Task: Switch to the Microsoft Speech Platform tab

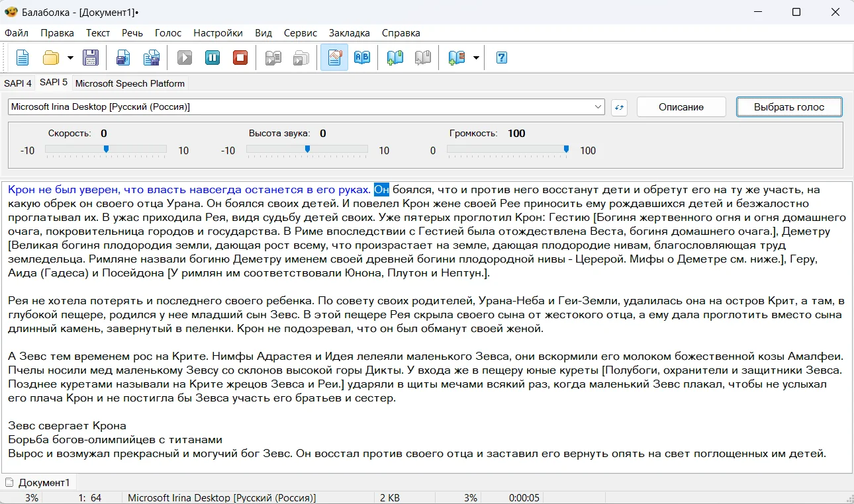Action: click(130, 83)
